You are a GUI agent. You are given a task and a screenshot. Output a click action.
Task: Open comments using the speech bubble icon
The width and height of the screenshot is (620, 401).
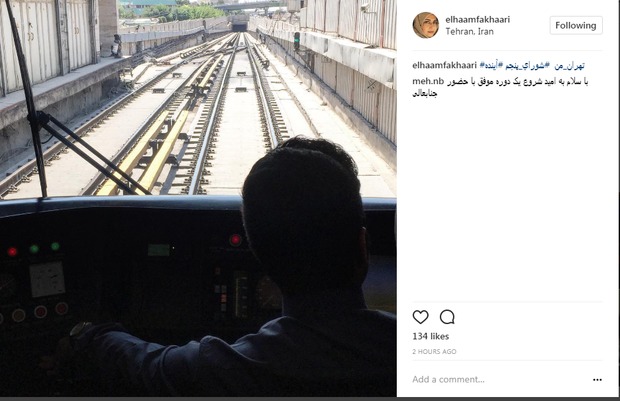[447, 317]
